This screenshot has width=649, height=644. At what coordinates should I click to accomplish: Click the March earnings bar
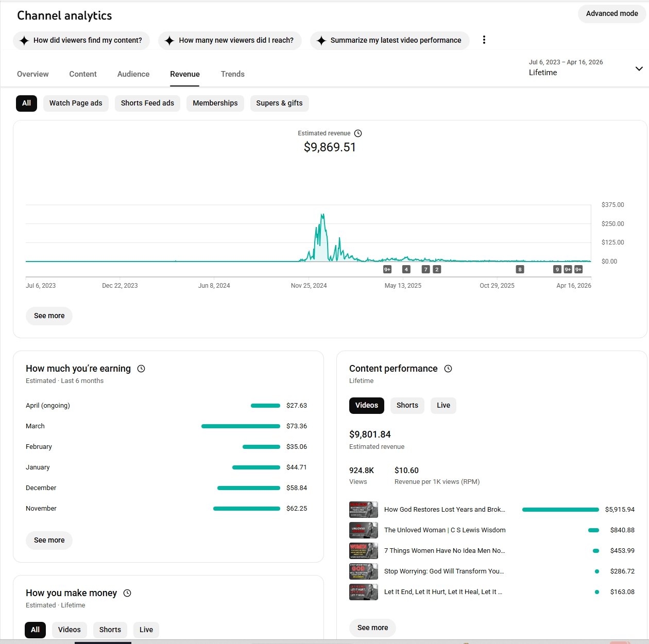[x=241, y=426]
